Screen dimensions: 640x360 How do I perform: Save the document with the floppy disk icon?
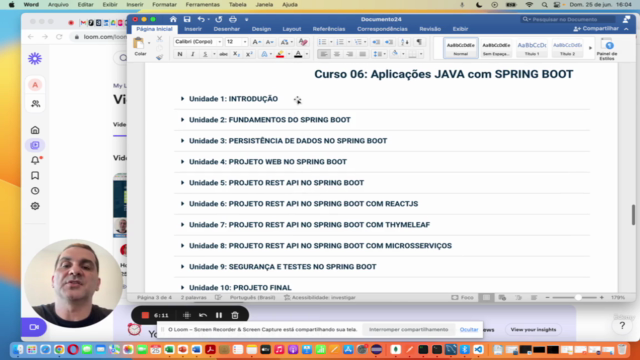click(187, 19)
